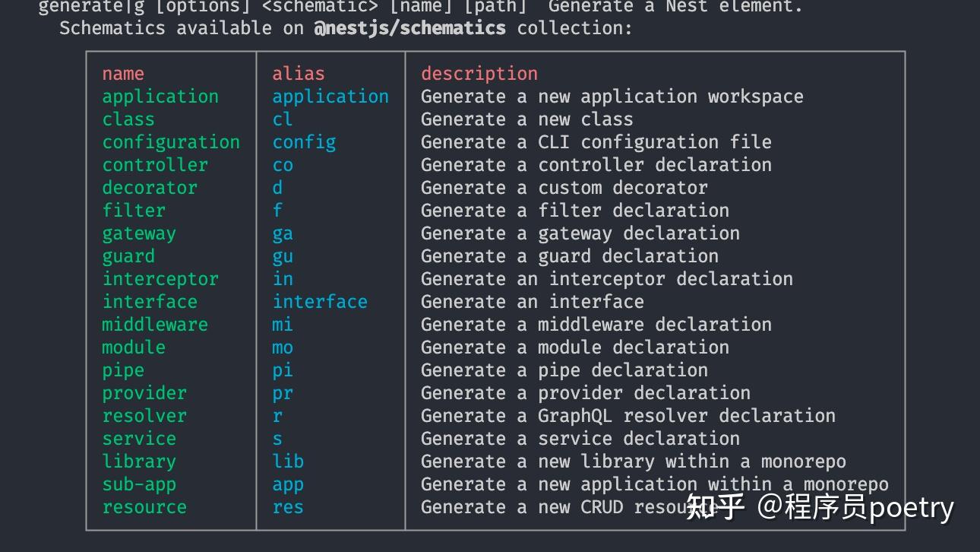Click the "alias" column header
The image size is (980, 552).
pos(299,74)
